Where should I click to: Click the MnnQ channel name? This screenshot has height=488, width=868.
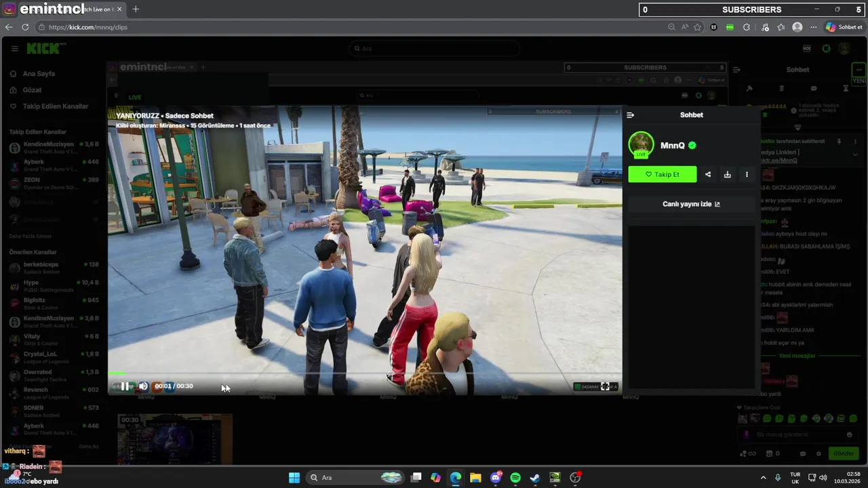tap(673, 145)
